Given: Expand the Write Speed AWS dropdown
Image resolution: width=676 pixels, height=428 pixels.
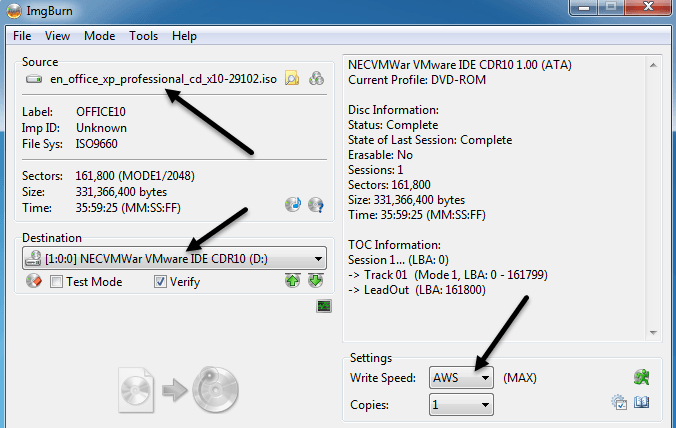Looking at the screenshot, I should point(461,378).
